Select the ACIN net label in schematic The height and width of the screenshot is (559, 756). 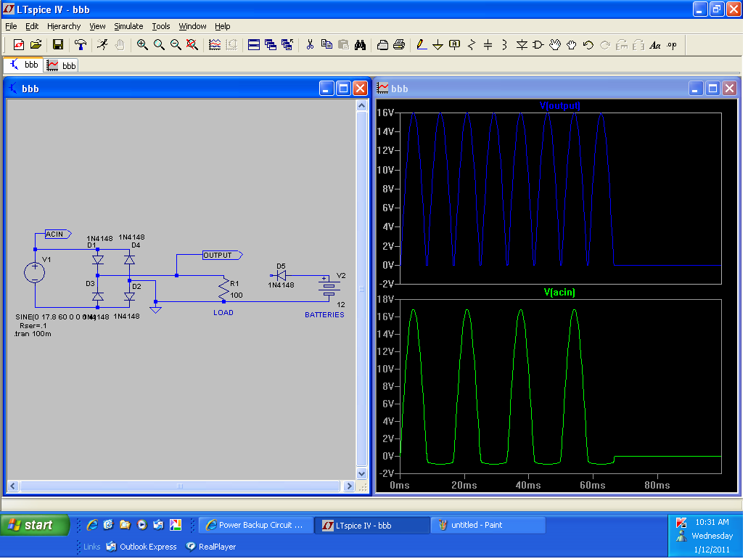[58, 234]
